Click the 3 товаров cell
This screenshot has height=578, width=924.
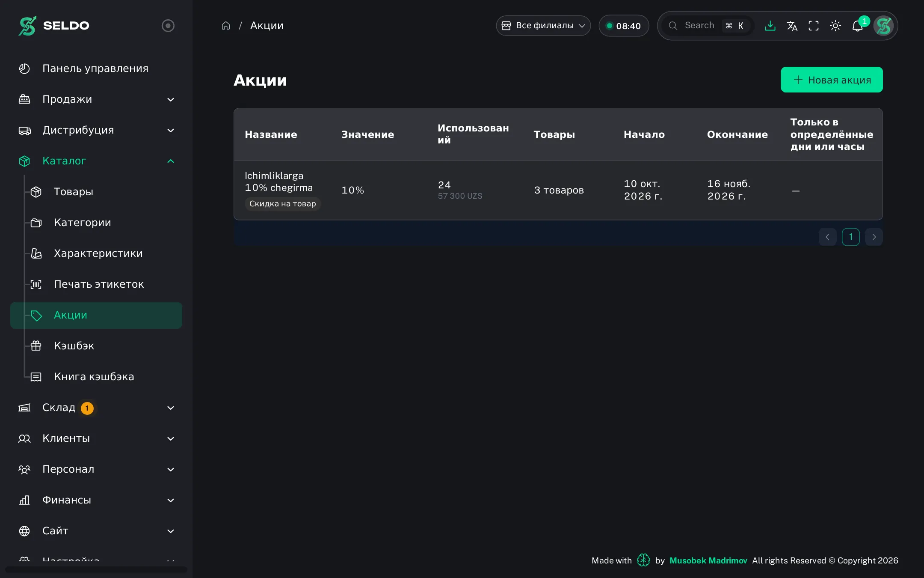point(559,190)
